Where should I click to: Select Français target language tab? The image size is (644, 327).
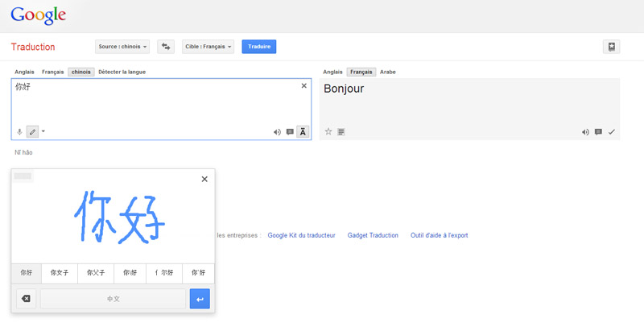coord(361,72)
